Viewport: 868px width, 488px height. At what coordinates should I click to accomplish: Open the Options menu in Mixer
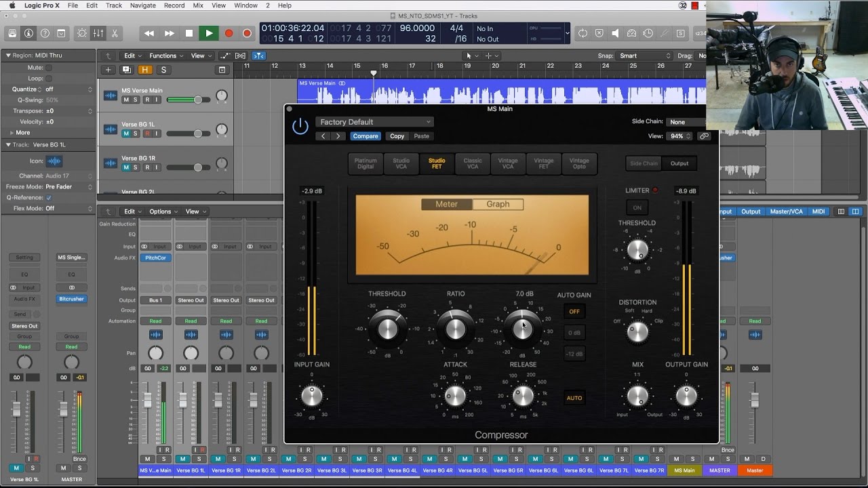(x=163, y=211)
